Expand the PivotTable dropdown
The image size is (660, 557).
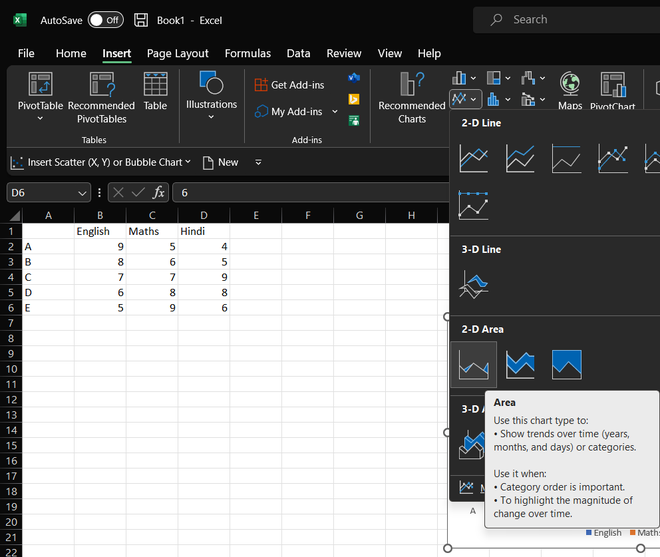point(40,118)
